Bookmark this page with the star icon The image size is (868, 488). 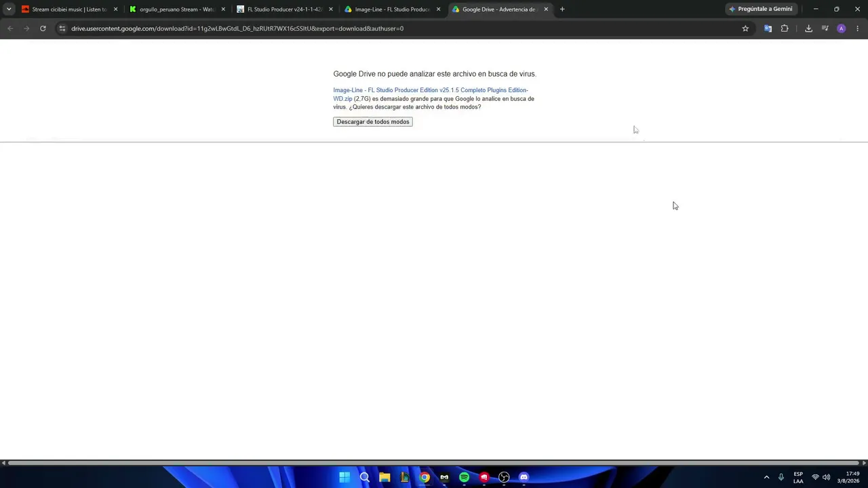pyautogui.click(x=745, y=28)
